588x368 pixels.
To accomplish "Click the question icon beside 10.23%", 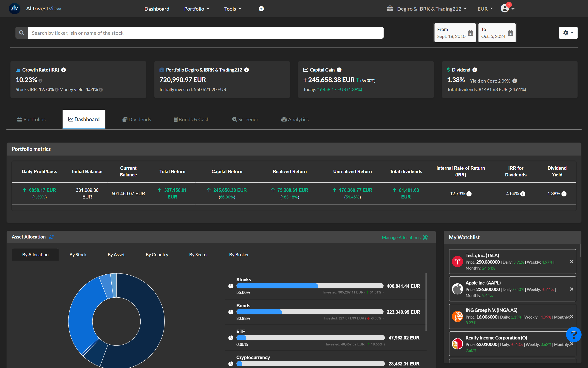I will pos(41,80).
